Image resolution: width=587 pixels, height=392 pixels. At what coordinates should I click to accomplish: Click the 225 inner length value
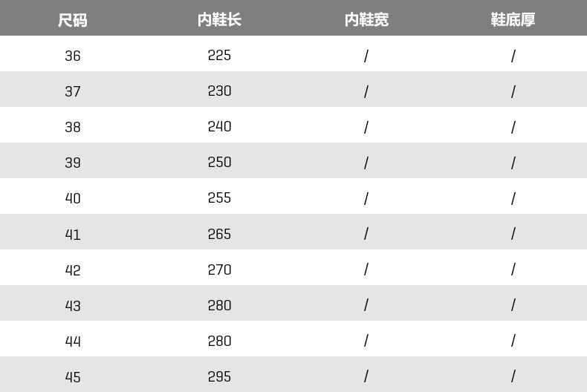point(219,56)
